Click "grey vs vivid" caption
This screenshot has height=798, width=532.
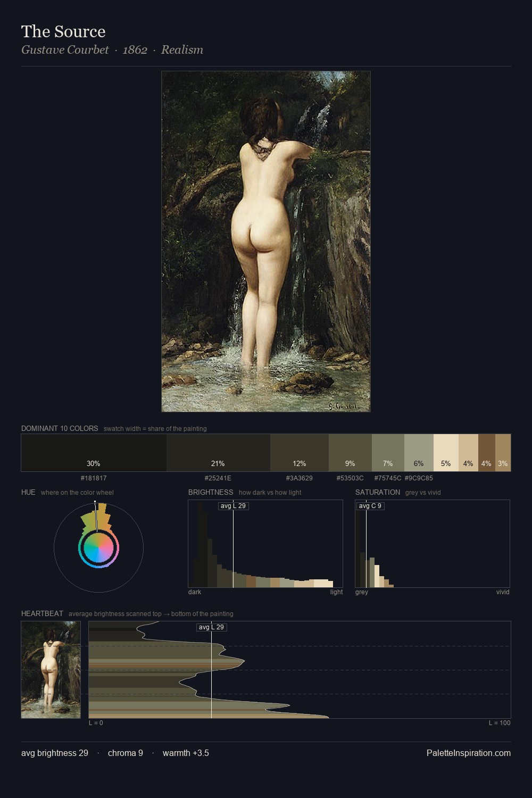423,493
